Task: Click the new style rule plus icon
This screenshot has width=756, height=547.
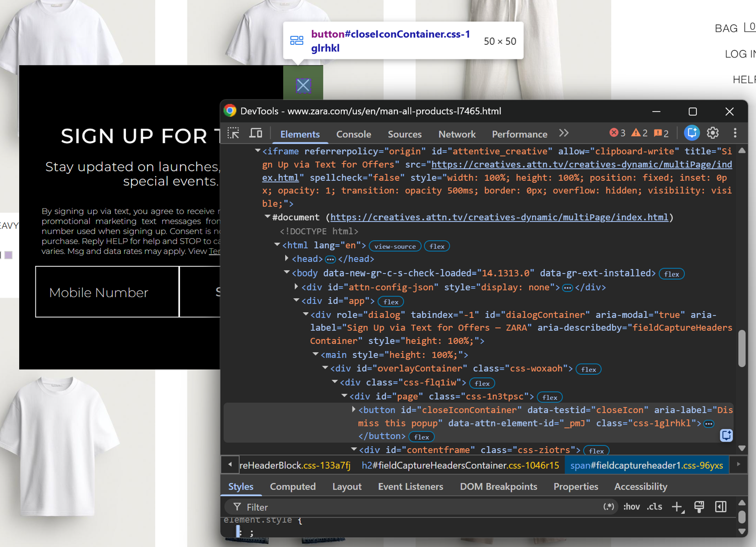Action: coord(677,507)
